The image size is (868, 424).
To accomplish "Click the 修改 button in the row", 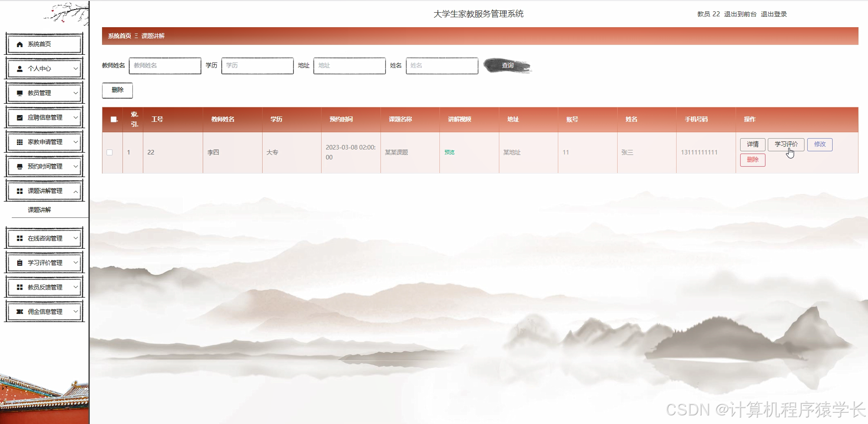I will tap(820, 145).
